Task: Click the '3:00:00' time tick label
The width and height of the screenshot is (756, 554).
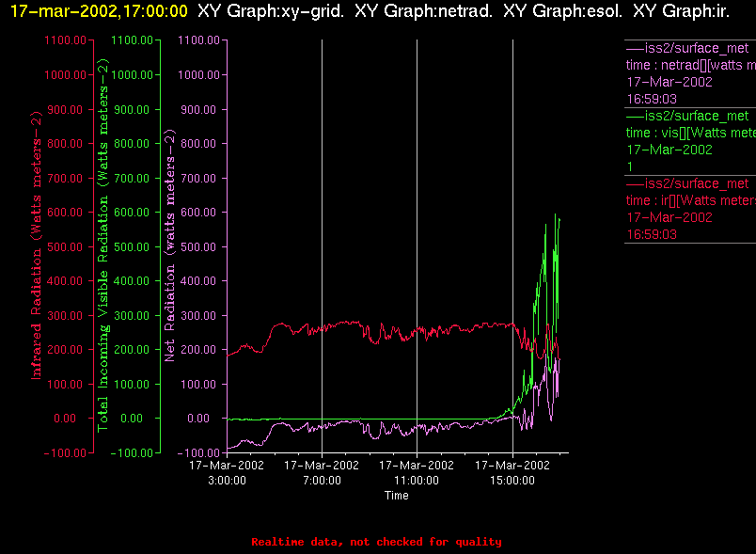Action: click(x=227, y=481)
